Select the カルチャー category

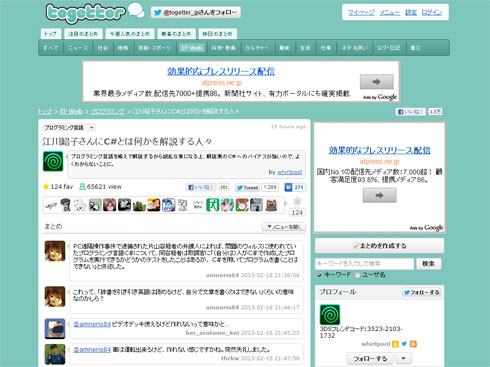257,48
